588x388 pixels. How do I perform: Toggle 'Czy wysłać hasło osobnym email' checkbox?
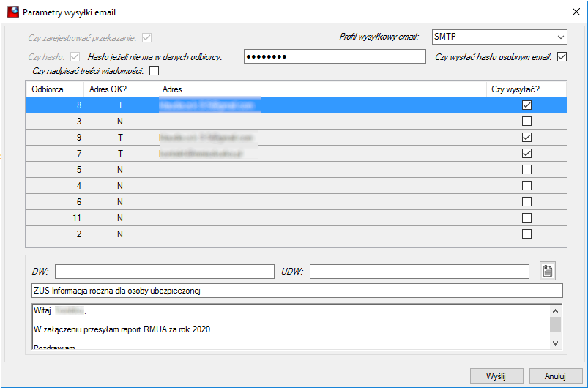562,57
